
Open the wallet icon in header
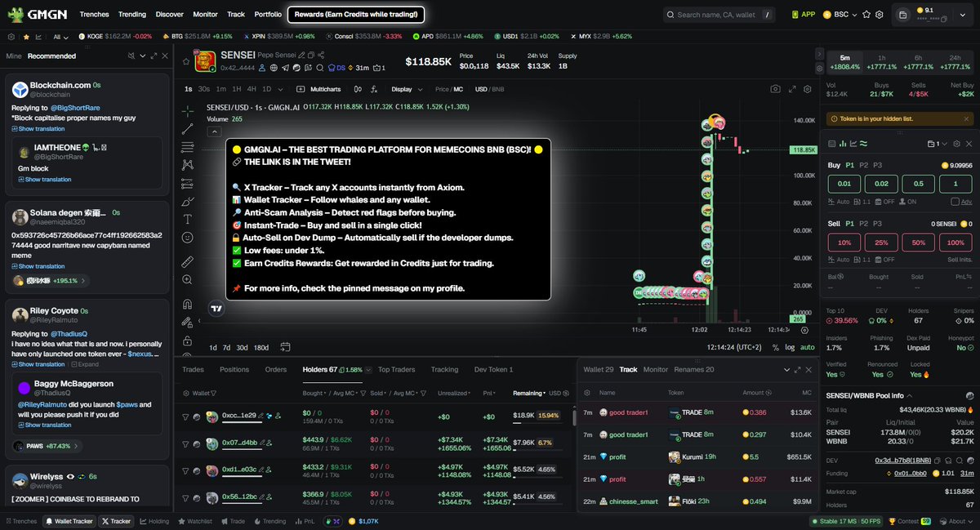pos(902,15)
